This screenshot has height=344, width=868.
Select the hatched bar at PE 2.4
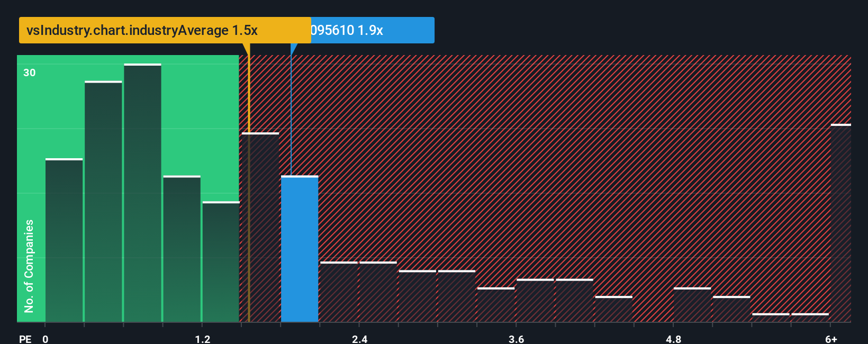click(378, 292)
